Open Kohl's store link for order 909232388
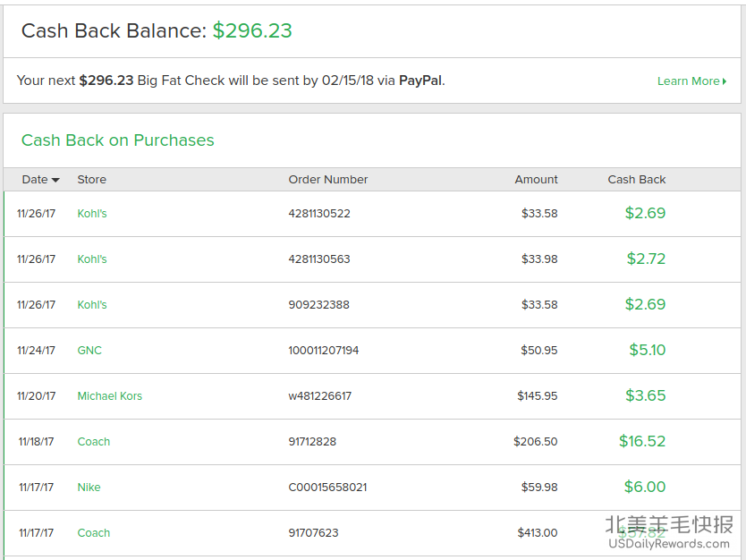Viewport: 746px width, 560px height. pyautogui.click(x=92, y=305)
